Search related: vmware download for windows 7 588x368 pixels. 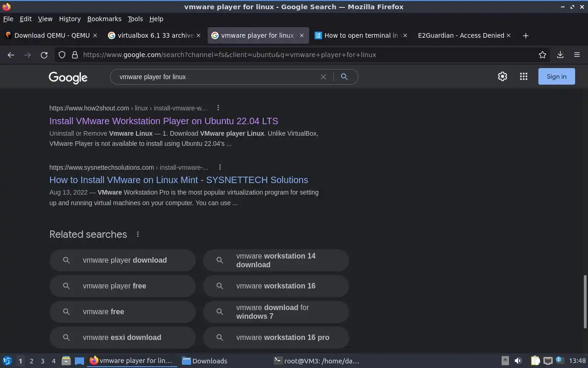pos(276,312)
